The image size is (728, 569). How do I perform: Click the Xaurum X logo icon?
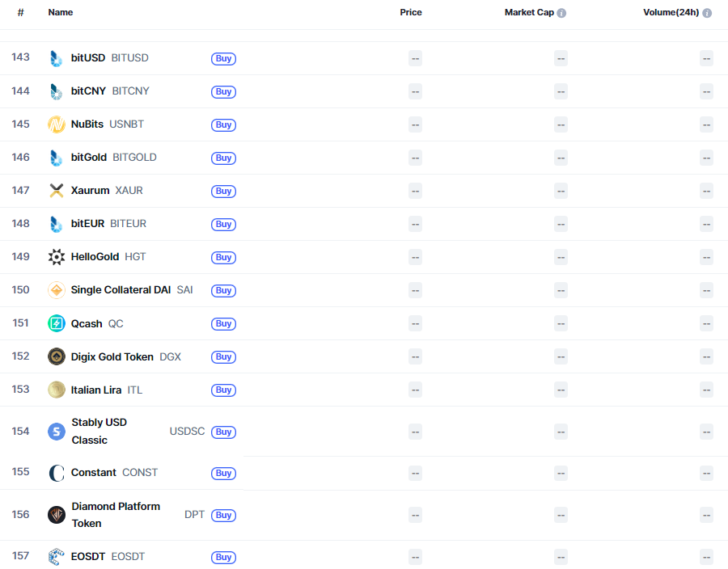(x=56, y=190)
